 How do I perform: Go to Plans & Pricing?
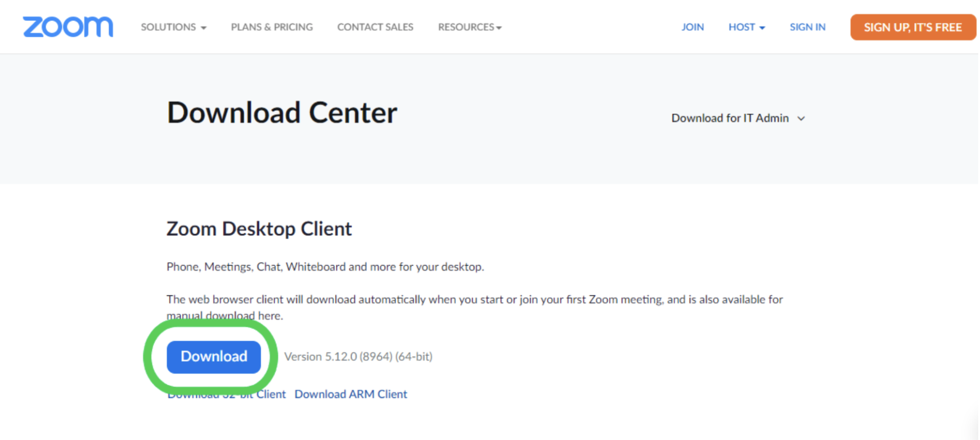[272, 27]
